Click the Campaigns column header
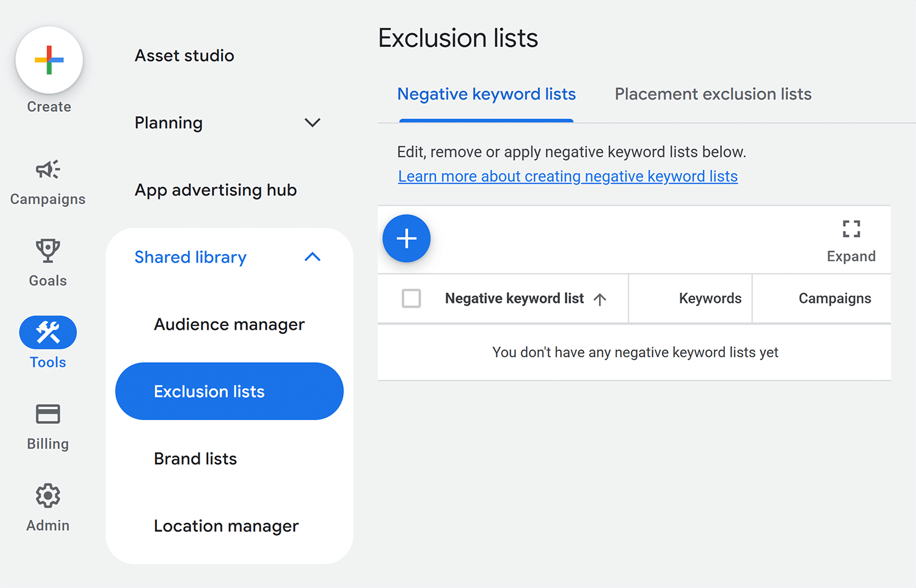916x588 pixels. [835, 299]
